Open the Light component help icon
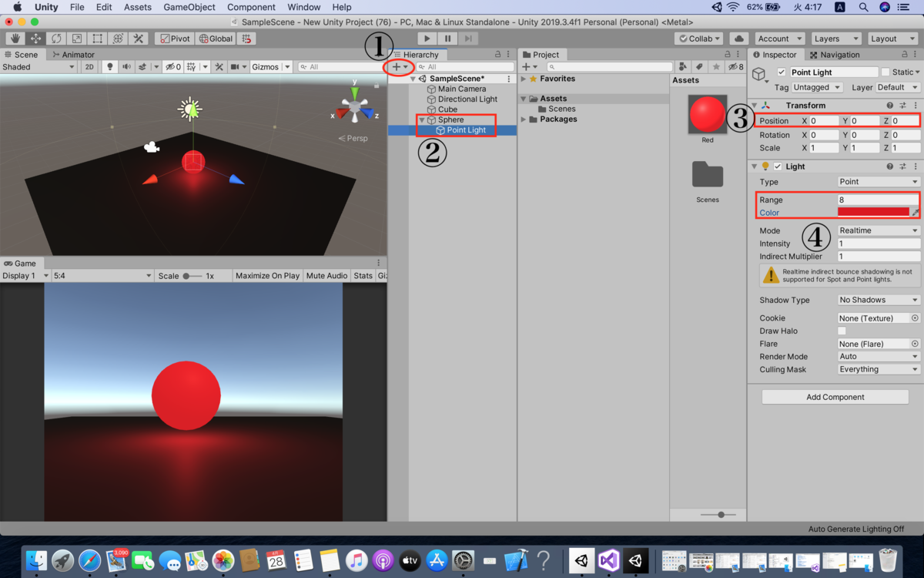The width and height of the screenshot is (924, 578). pos(890,166)
